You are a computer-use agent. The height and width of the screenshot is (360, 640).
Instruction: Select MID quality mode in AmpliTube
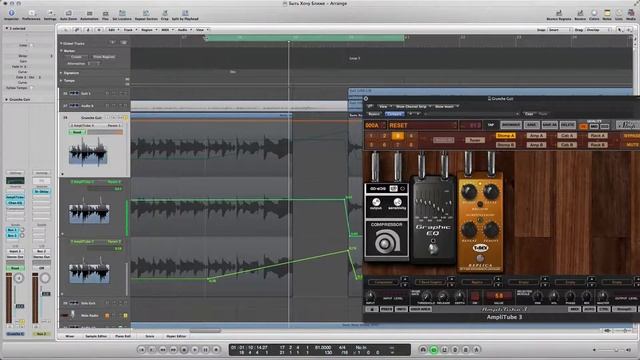tap(594, 127)
